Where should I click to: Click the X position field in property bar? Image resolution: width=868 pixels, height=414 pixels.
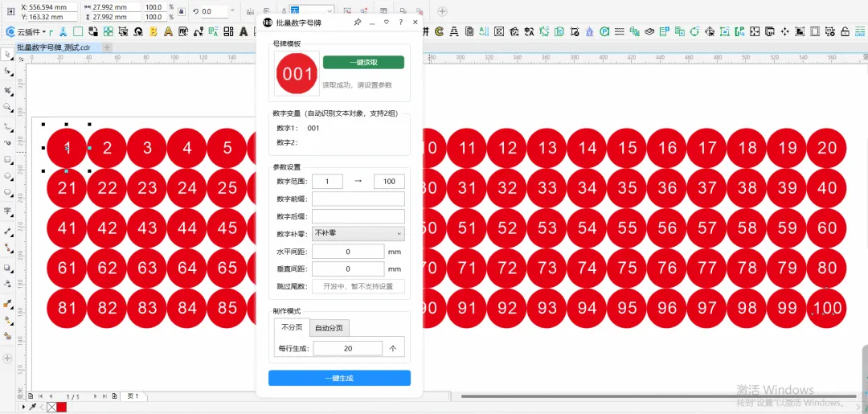pyautogui.click(x=53, y=7)
